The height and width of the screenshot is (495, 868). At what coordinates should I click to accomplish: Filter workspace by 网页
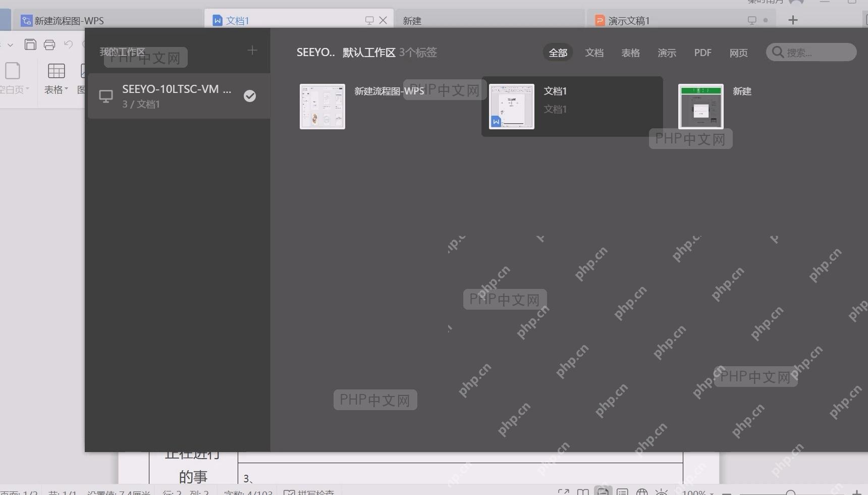738,53
